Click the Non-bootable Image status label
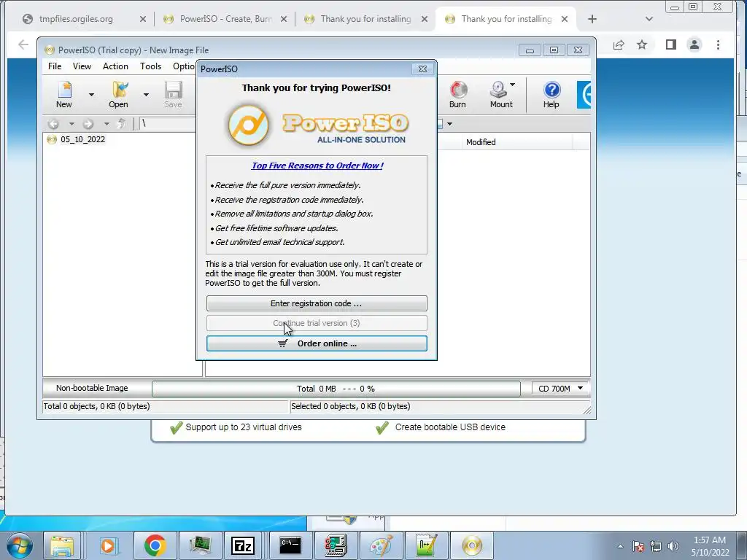747x560 pixels. coord(92,388)
